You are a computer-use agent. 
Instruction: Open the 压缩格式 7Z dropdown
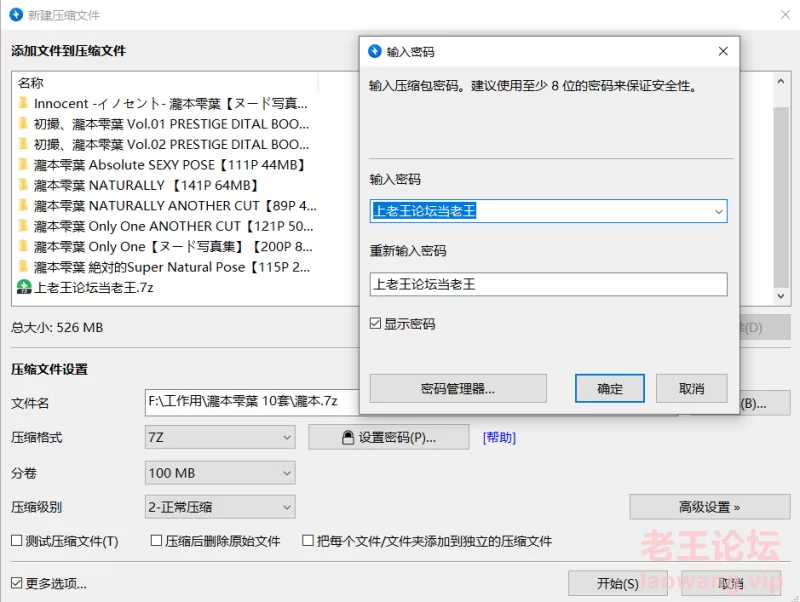click(220, 437)
